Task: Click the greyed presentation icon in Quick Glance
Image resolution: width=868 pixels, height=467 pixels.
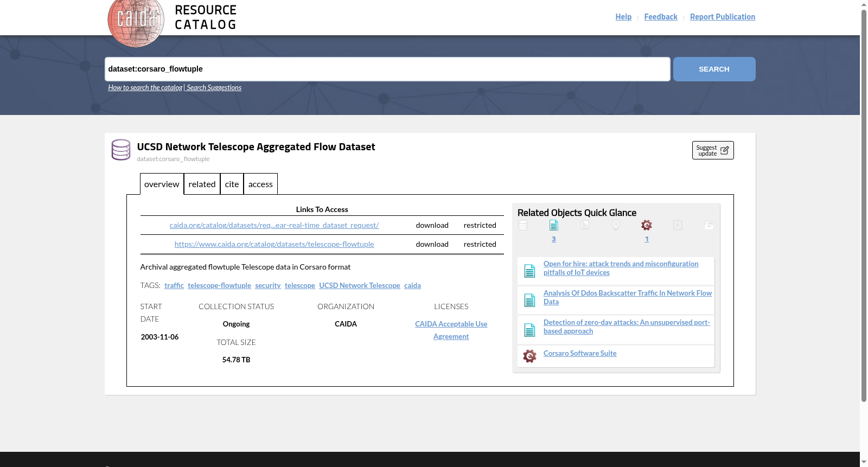Action: (x=585, y=225)
